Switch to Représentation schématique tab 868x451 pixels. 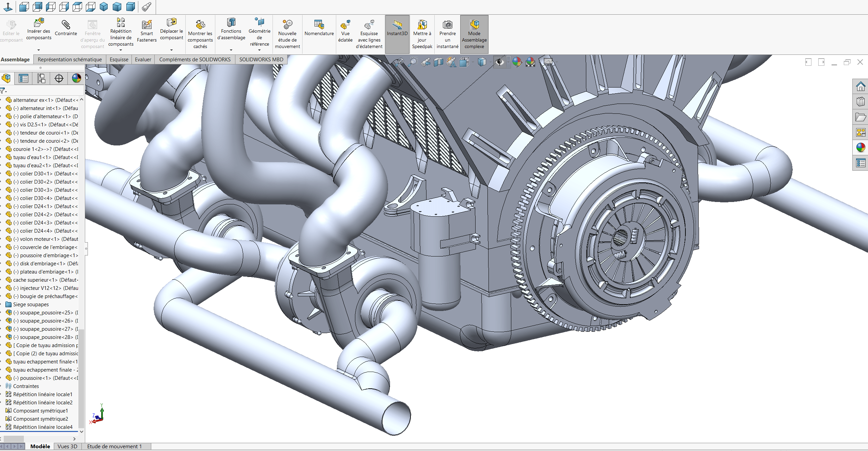(x=70, y=60)
